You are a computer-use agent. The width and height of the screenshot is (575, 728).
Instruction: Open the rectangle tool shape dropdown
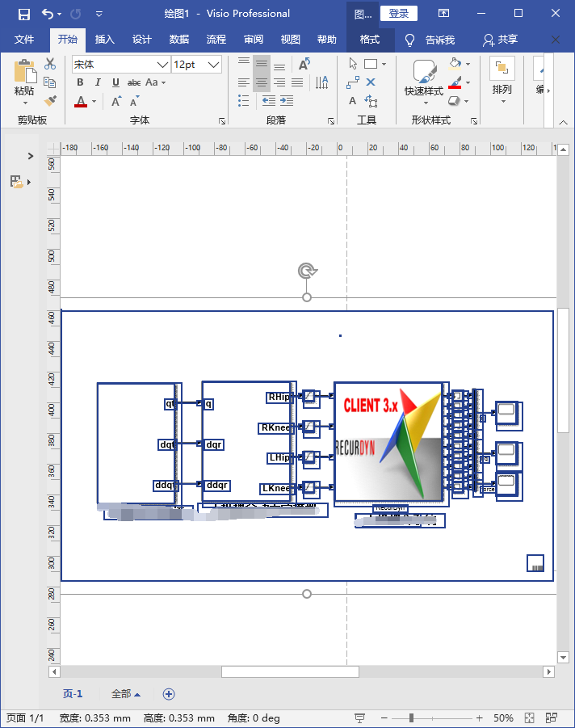point(384,64)
